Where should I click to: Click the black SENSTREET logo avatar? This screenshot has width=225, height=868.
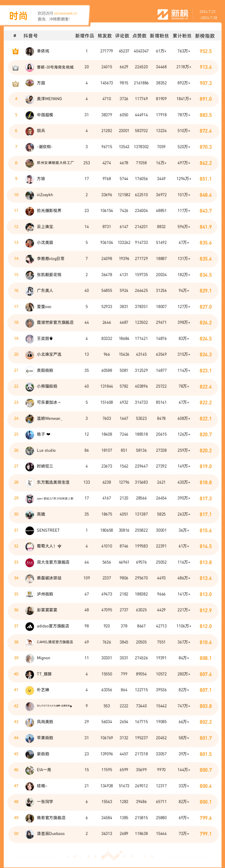[30, 531]
